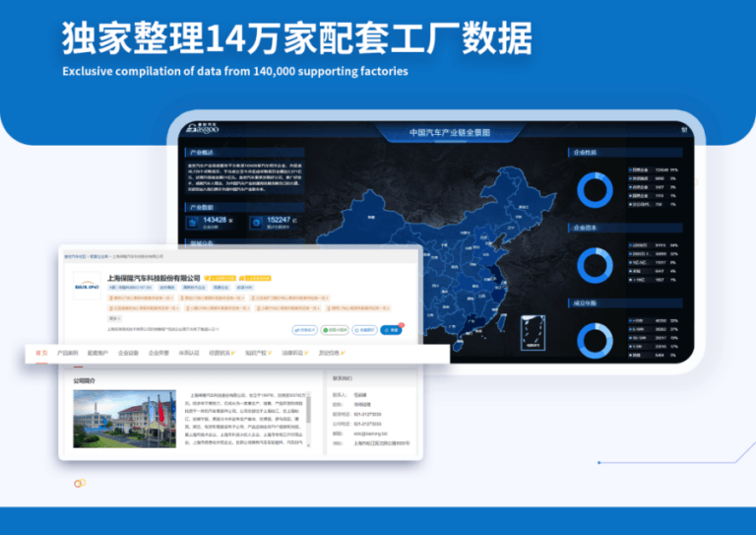Click the bottom donut chart on the dashboard
Image resolution: width=756 pixels, height=535 pixels.
595,341
